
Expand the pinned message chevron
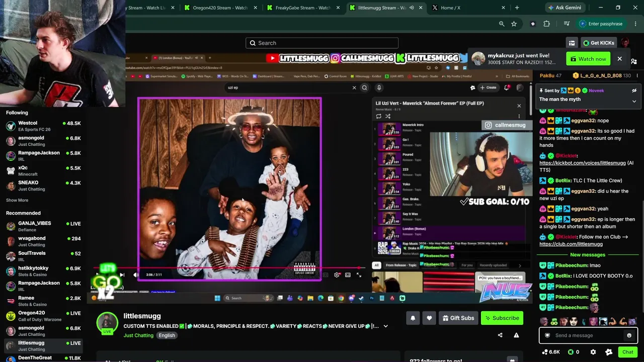634,101
